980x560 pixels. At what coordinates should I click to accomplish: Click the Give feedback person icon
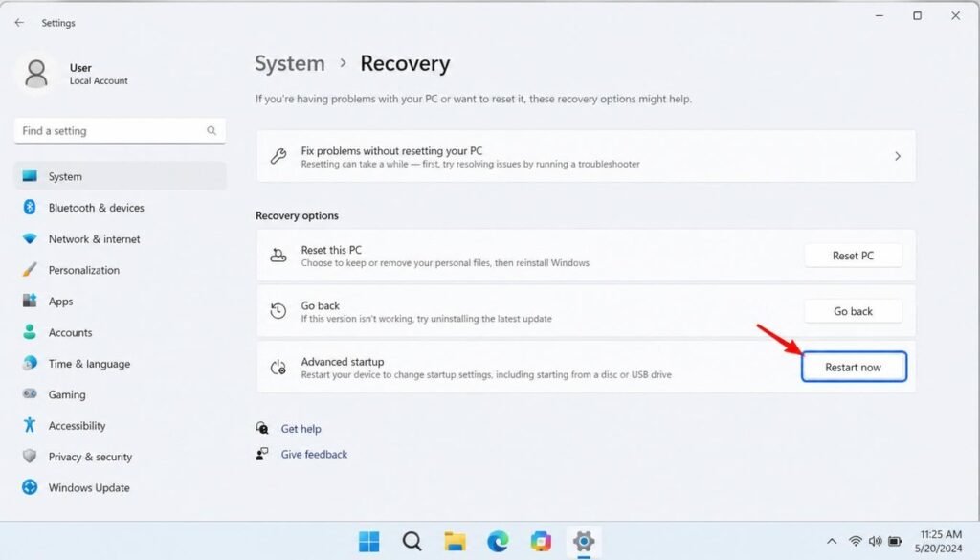click(x=262, y=454)
